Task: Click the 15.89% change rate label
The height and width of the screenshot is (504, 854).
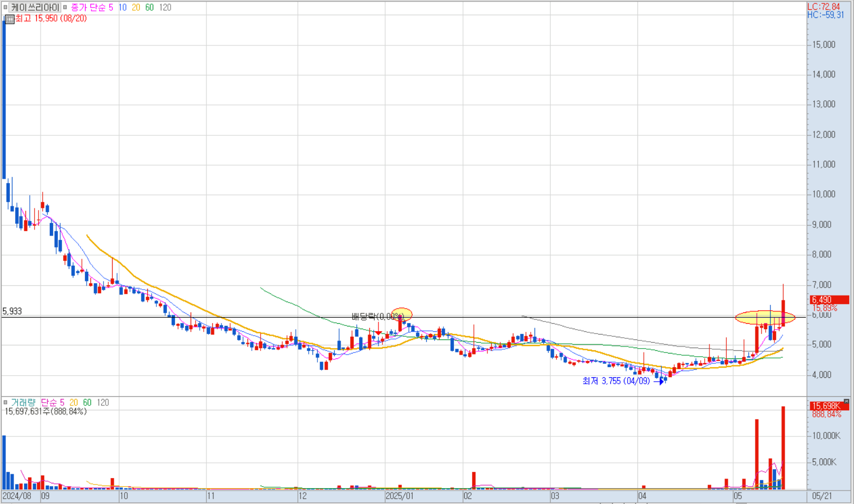Action: pyautogui.click(x=824, y=308)
